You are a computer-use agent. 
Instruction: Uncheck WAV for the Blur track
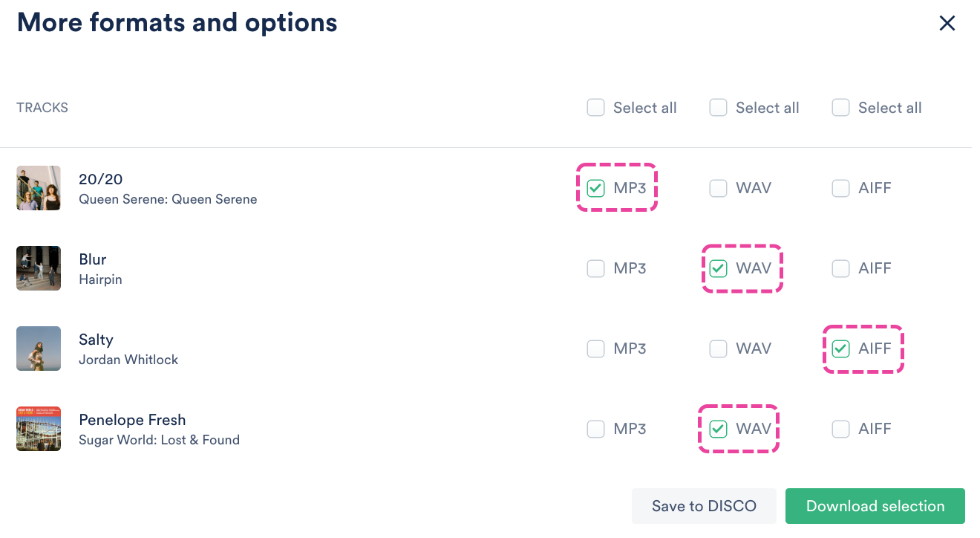(718, 268)
